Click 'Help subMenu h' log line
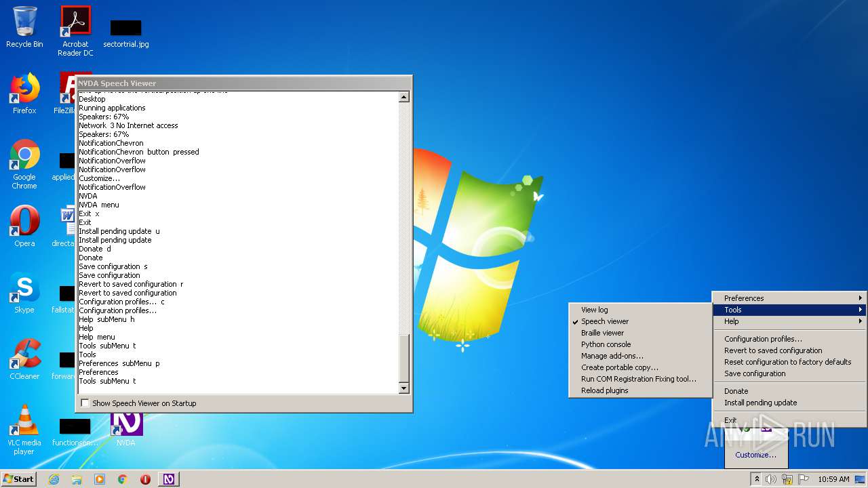 (x=106, y=319)
